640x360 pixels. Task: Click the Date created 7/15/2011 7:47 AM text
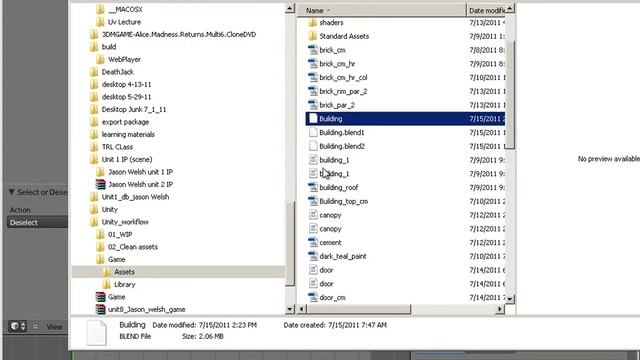335,325
